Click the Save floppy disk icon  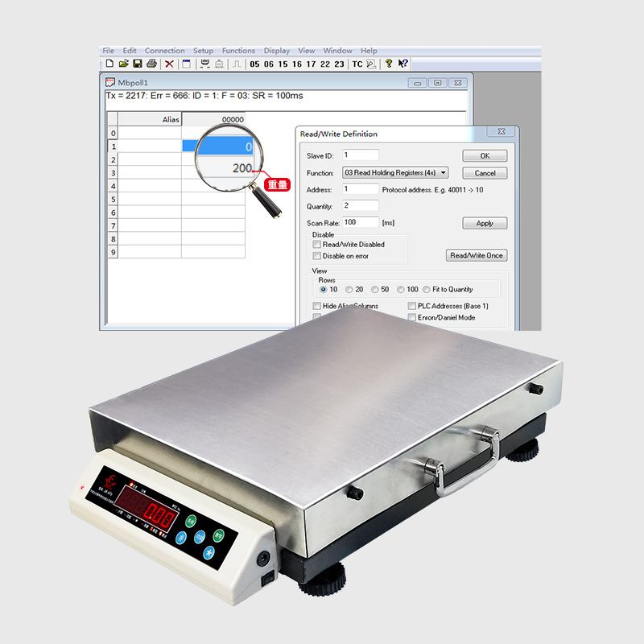137,64
